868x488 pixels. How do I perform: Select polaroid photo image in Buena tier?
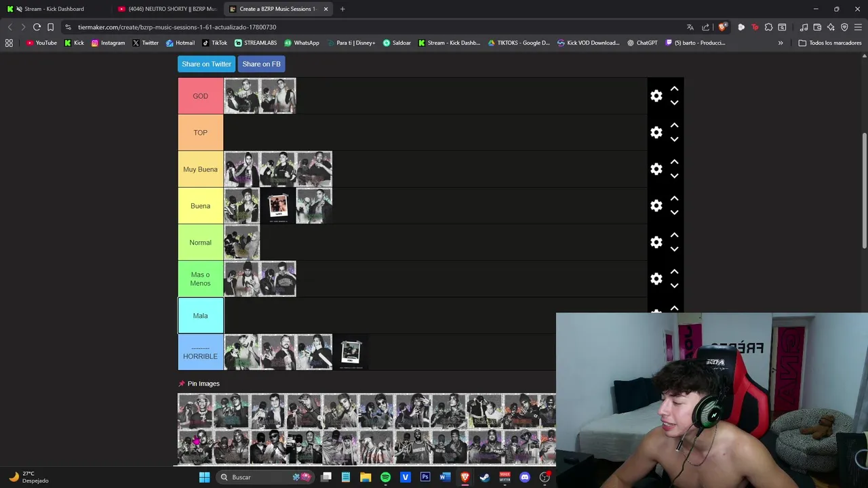point(278,206)
